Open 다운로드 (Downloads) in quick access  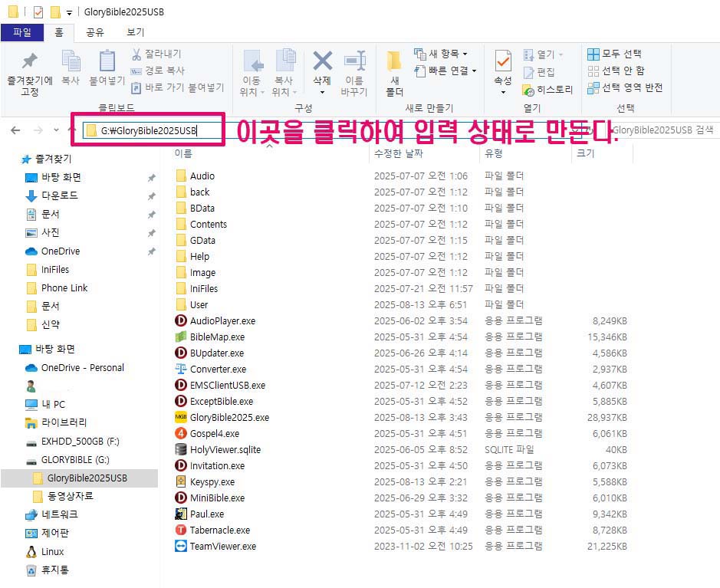click(x=60, y=195)
